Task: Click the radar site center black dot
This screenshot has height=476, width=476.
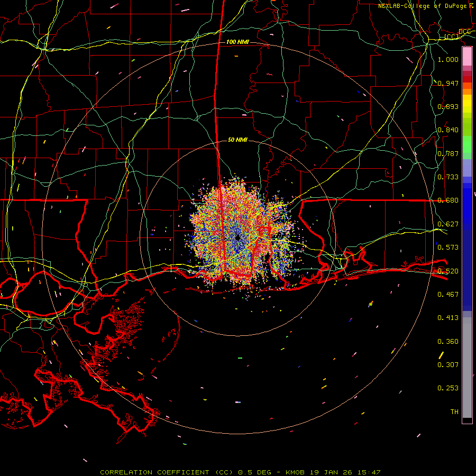Action: pyautogui.click(x=237, y=237)
